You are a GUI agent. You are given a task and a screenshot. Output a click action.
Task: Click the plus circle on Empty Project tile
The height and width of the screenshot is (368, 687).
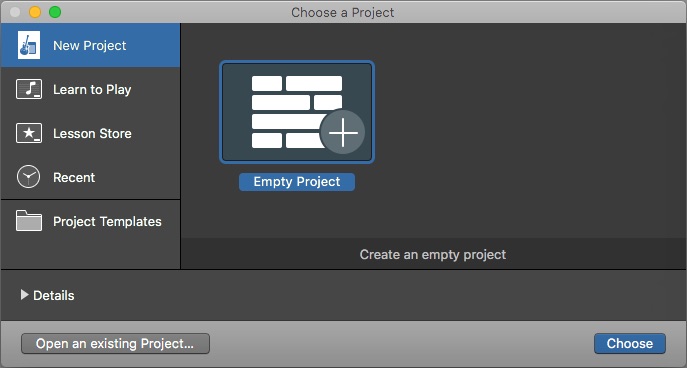[x=343, y=132]
